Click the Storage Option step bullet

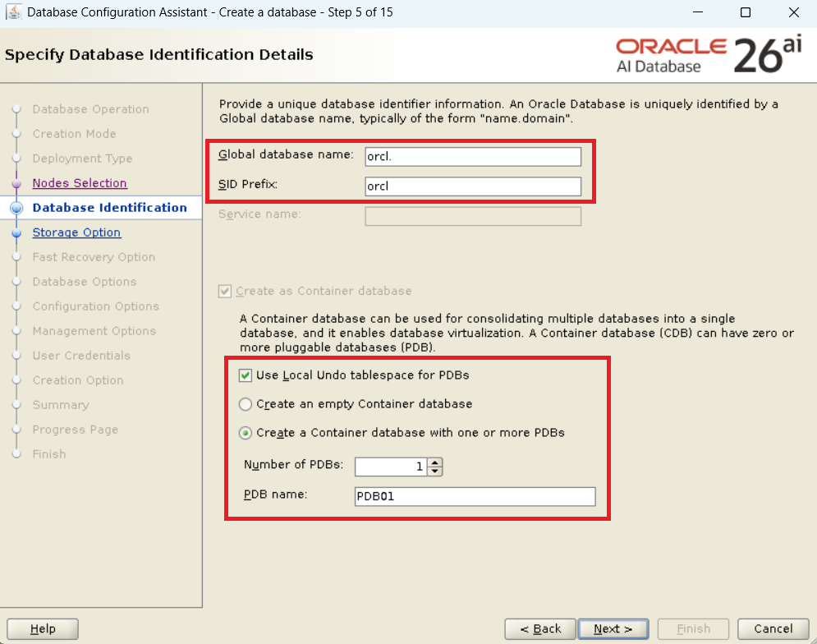pos(16,233)
